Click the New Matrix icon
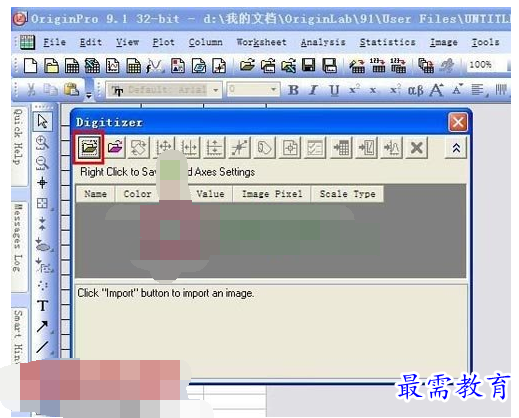Viewport: 519px width, 418px height. pyautogui.click(x=133, y=65)
